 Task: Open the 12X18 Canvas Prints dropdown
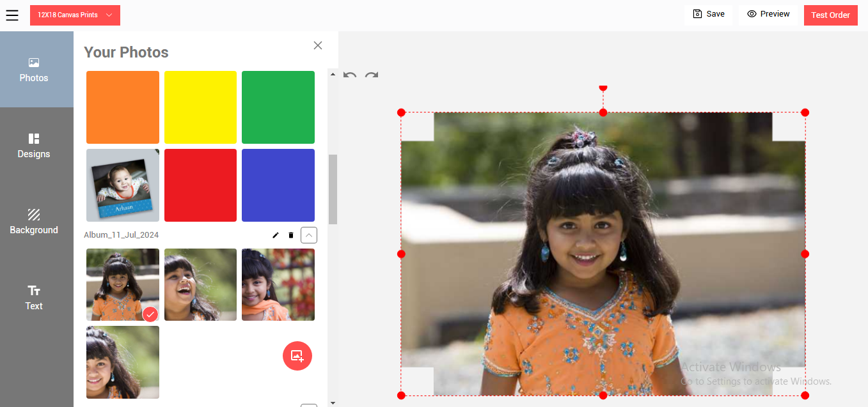point(75,15)
